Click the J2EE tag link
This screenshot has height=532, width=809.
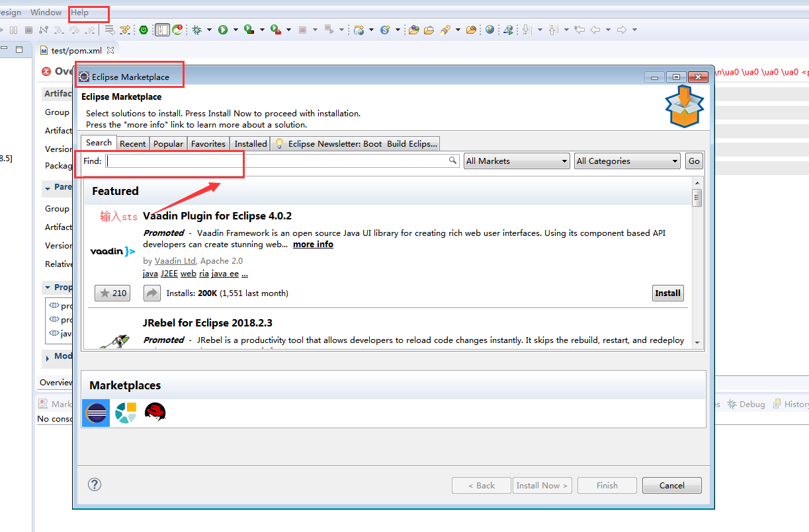point(169,274)
